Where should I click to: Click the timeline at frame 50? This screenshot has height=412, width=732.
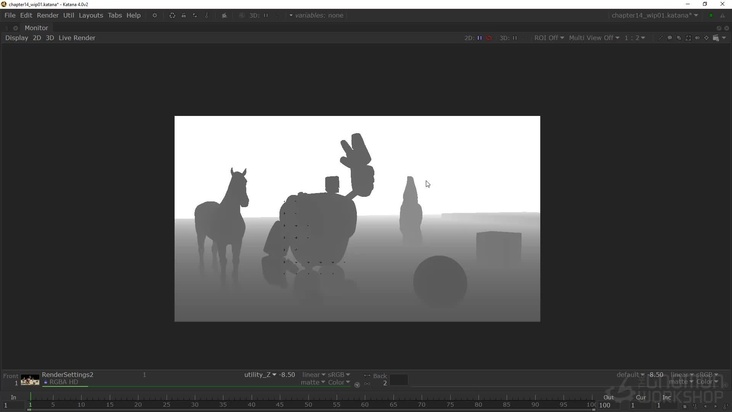308,401
